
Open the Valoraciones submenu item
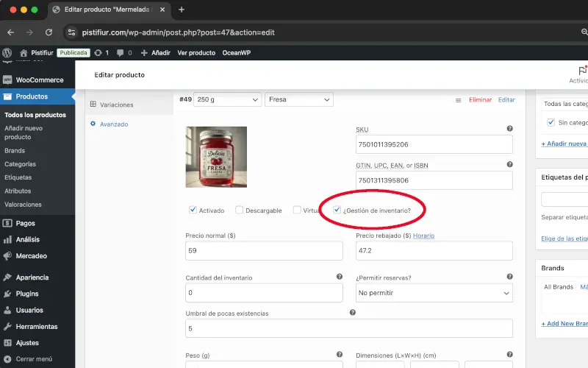tap(23, 205)
